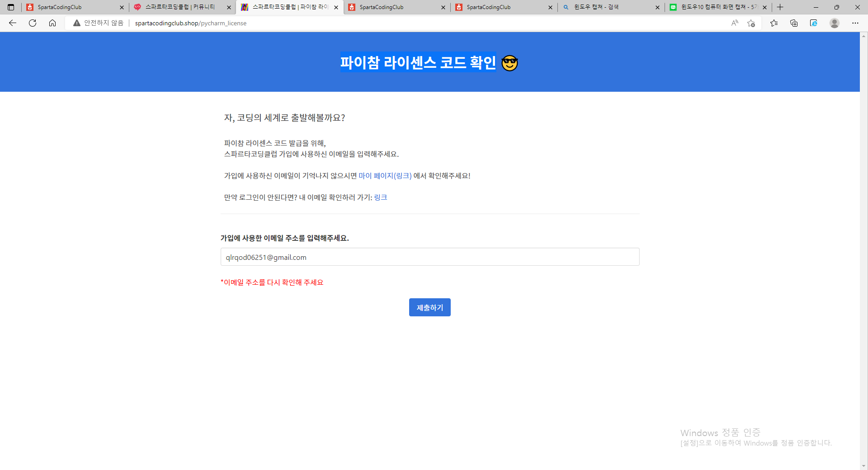Click the page scrollbar down arrow

tap(864, 466)
